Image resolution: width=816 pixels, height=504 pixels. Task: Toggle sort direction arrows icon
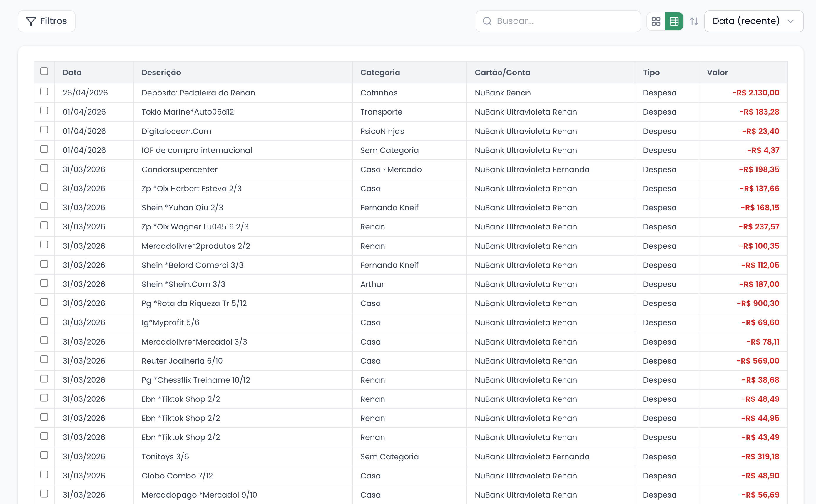coord(694,21)
